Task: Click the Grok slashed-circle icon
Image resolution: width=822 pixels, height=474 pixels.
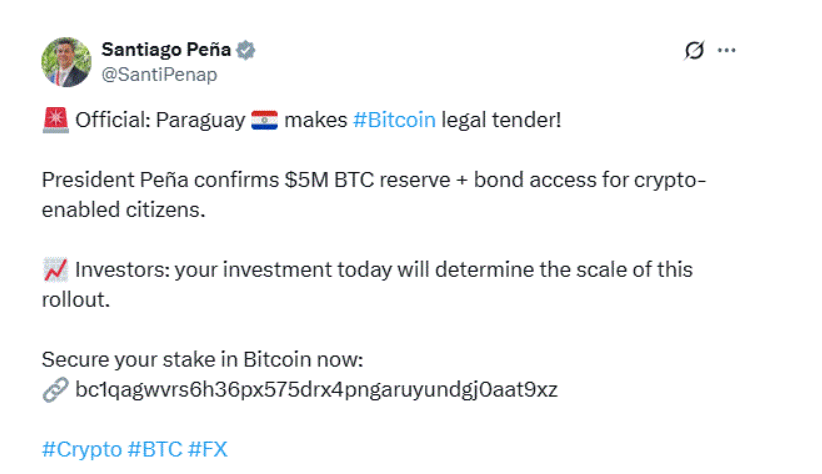Action: point(691,50)
